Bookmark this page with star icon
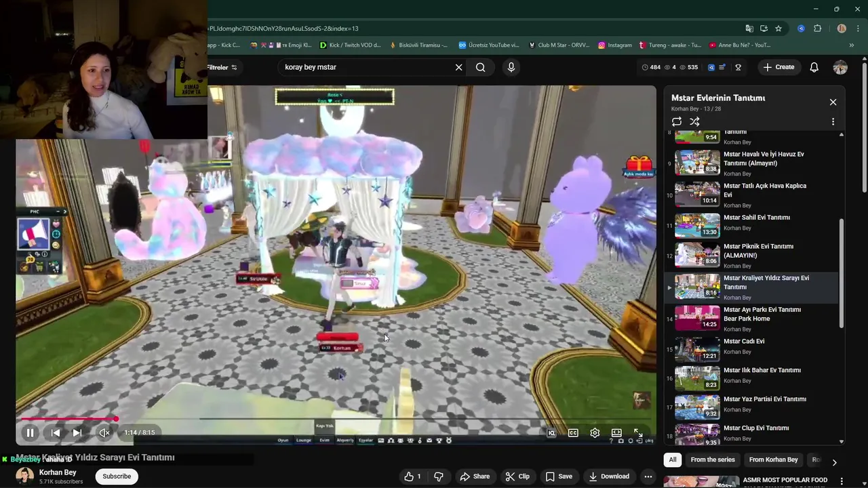868x488 pixels. tap(778, 28)
